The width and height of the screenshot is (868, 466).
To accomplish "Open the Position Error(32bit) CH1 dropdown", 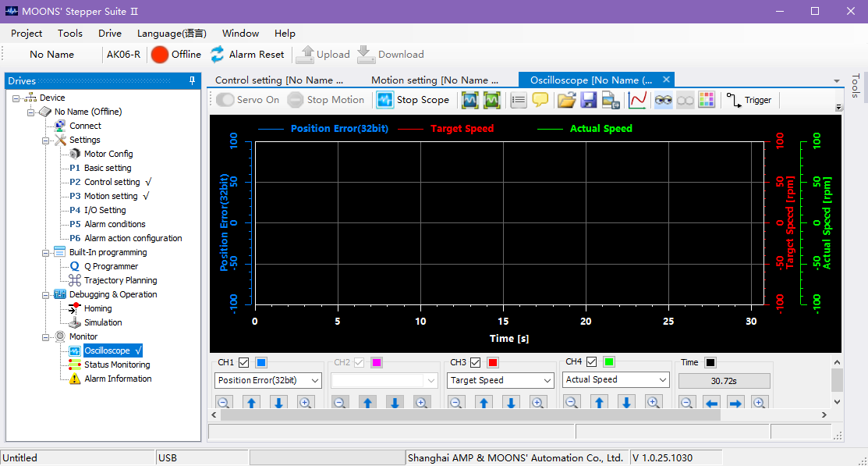I will click(x=267, y=381).
